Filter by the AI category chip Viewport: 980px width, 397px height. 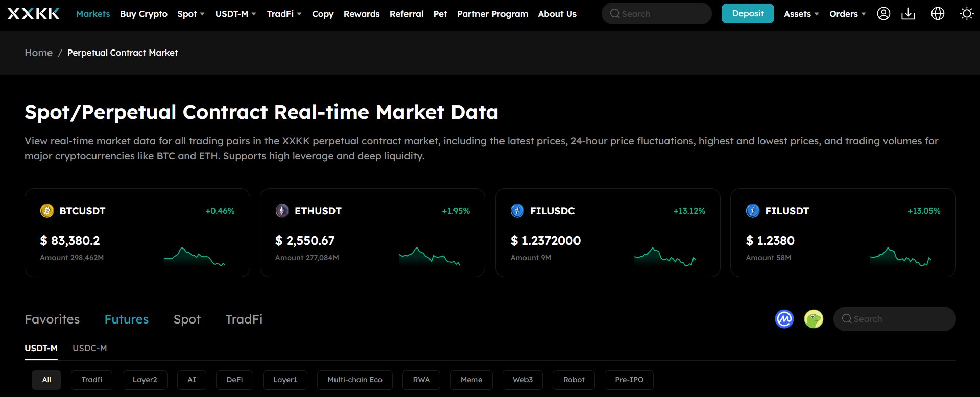[192, 380]
